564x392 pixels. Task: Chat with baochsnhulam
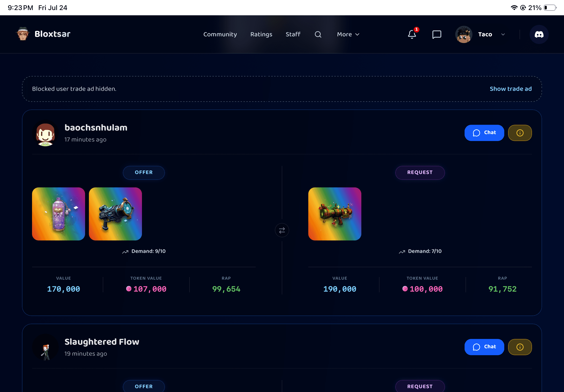(484, 133)
